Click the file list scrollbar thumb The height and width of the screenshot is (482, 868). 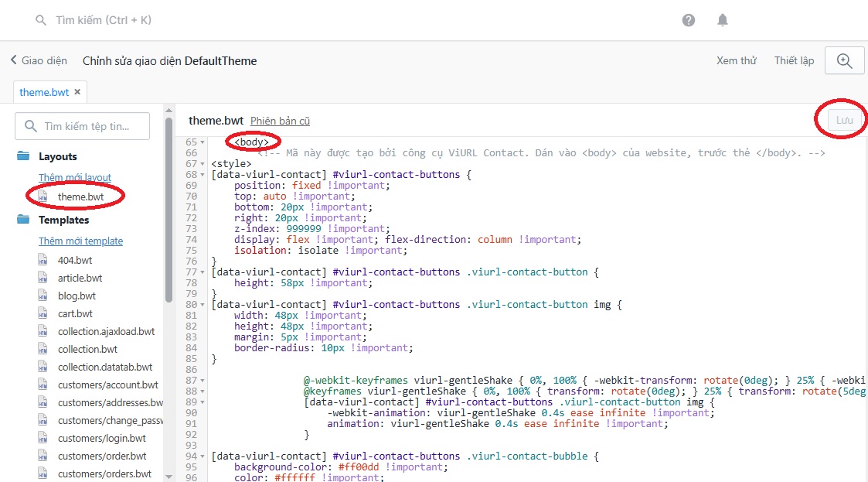click(x=168, y=210)
